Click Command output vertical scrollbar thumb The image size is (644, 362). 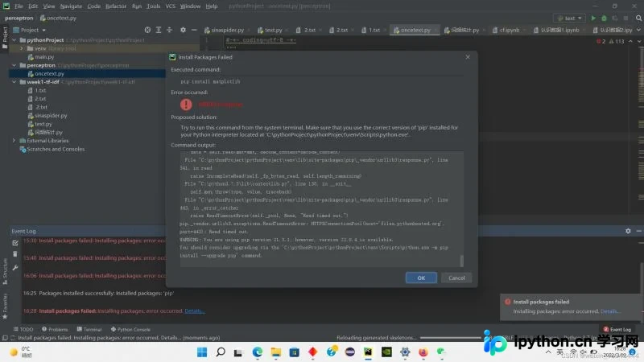pos(461,261)
